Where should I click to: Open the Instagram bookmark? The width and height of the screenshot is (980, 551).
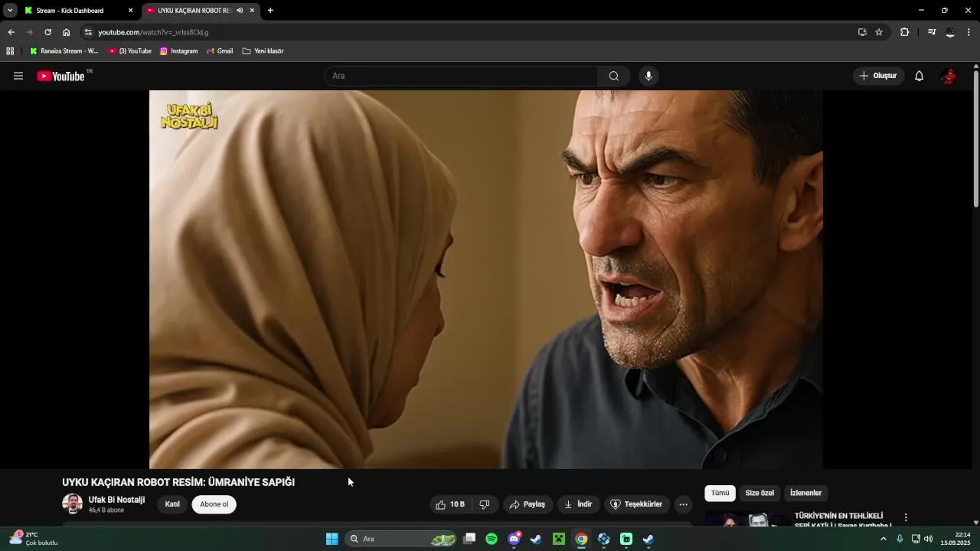coord(178,51)
